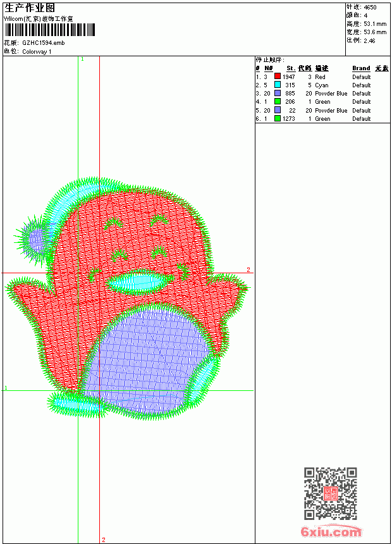
Task: Click the cyan color swatch in row 2
Action: [x=278, y=85]
